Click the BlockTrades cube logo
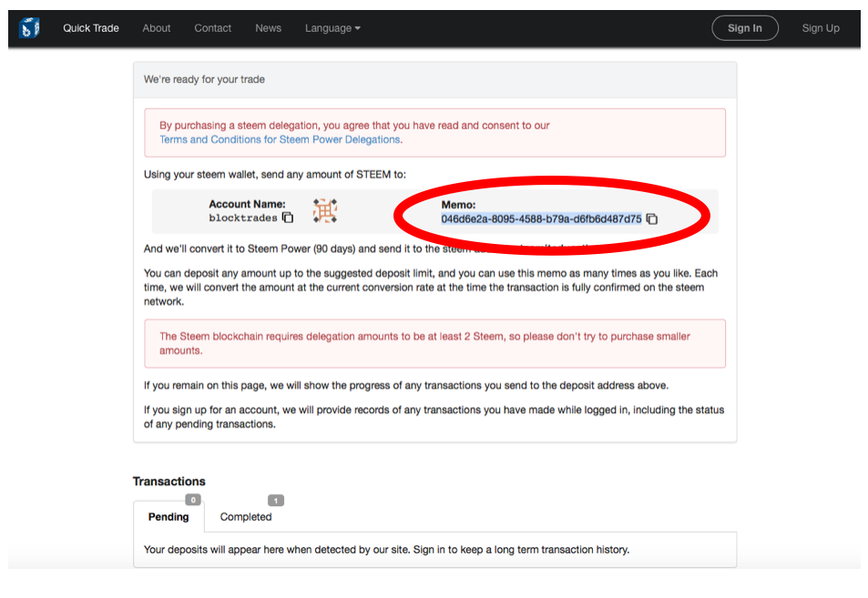 (x=29, y=27)
